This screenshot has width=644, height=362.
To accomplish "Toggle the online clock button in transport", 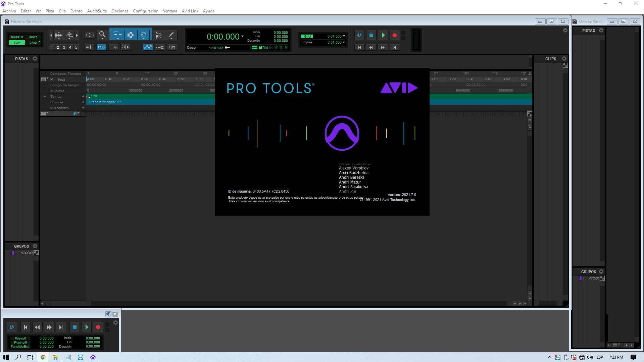I will tap(359, 35).
